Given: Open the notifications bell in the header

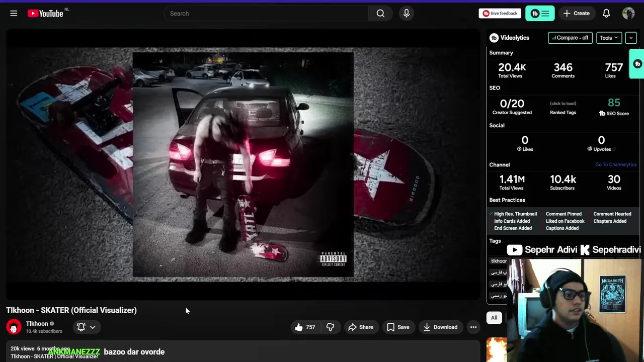Looking at the screenshot, I should click(x=606, y=14).
